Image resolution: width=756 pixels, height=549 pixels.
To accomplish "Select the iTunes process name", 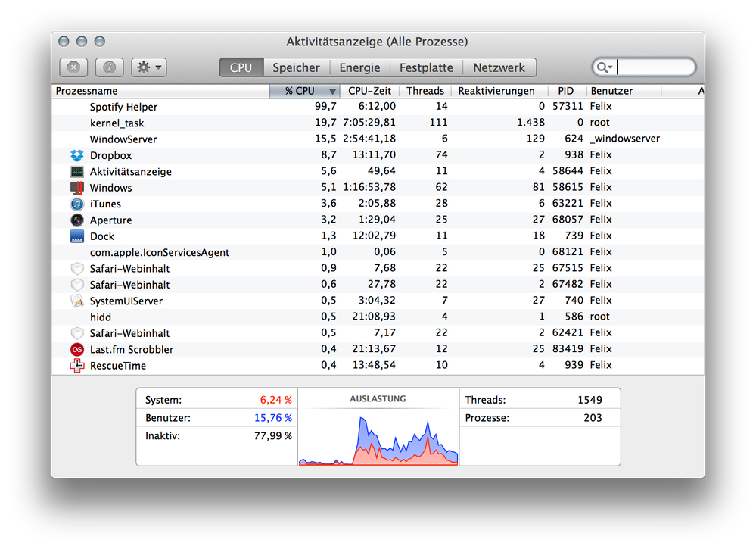I will (106, 204).
